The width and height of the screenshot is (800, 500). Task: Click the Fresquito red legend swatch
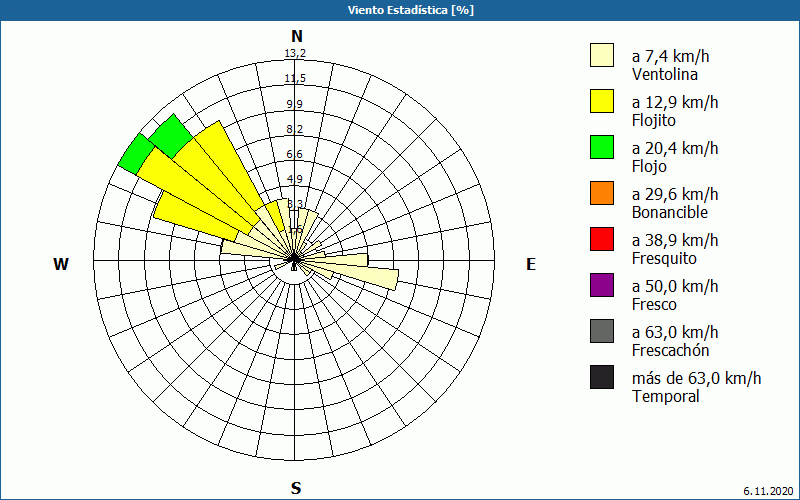[x=602, y=239]
